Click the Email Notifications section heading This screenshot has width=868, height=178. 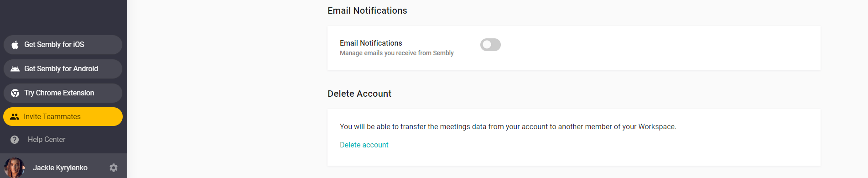[x=367, y=10]
